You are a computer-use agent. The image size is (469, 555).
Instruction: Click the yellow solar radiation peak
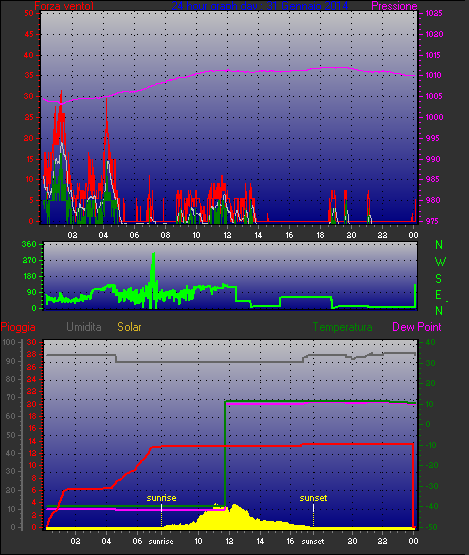click(x=235, y=506)
